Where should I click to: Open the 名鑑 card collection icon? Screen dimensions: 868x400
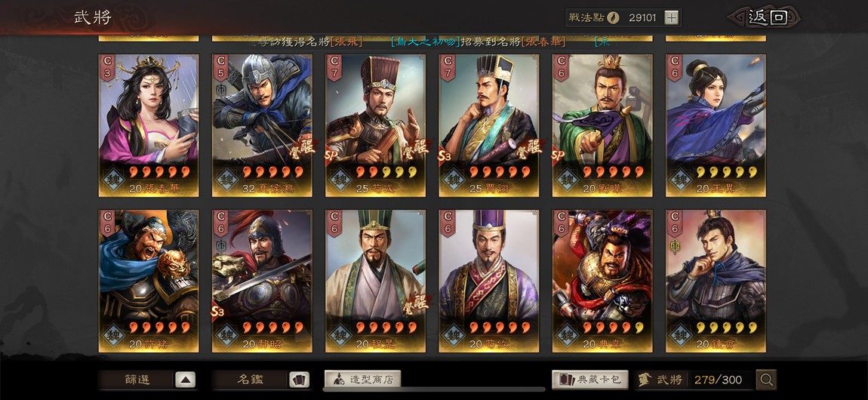point(299,380)
